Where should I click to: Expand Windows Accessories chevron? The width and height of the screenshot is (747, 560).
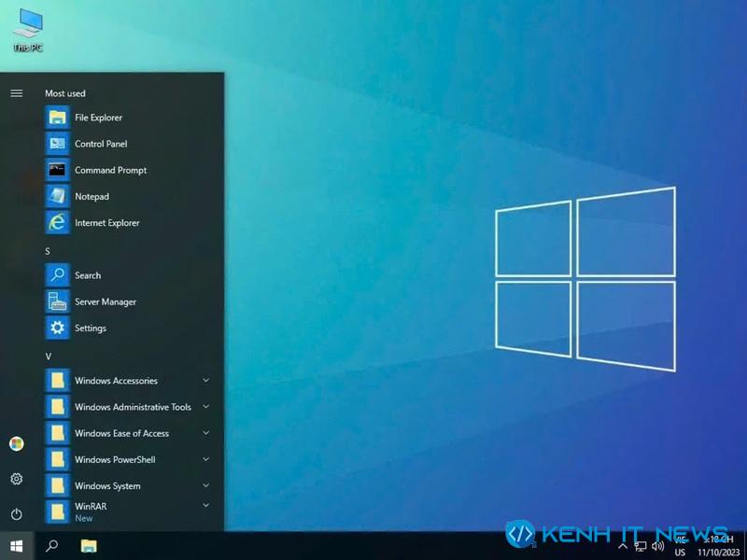[x=205, y=381]
